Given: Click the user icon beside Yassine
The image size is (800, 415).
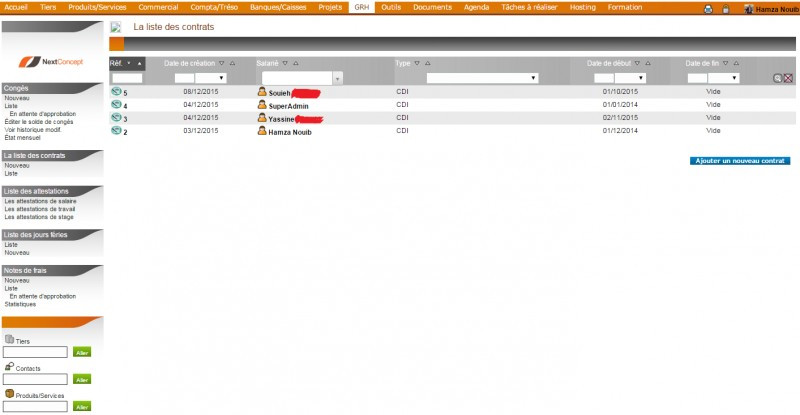Looking at the screenshot, I should pyautogui.click(x=262, y=118).
